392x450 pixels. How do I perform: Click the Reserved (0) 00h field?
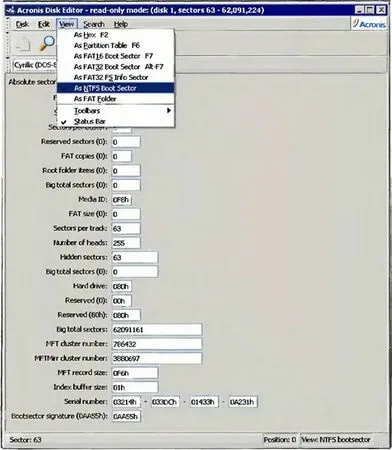point(121,301)
